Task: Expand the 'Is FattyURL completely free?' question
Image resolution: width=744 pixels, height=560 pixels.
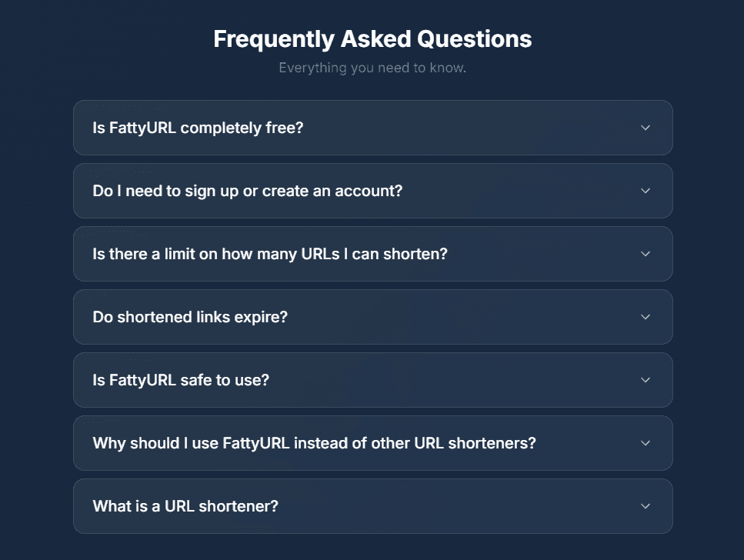Action: [x=372, y=128]
